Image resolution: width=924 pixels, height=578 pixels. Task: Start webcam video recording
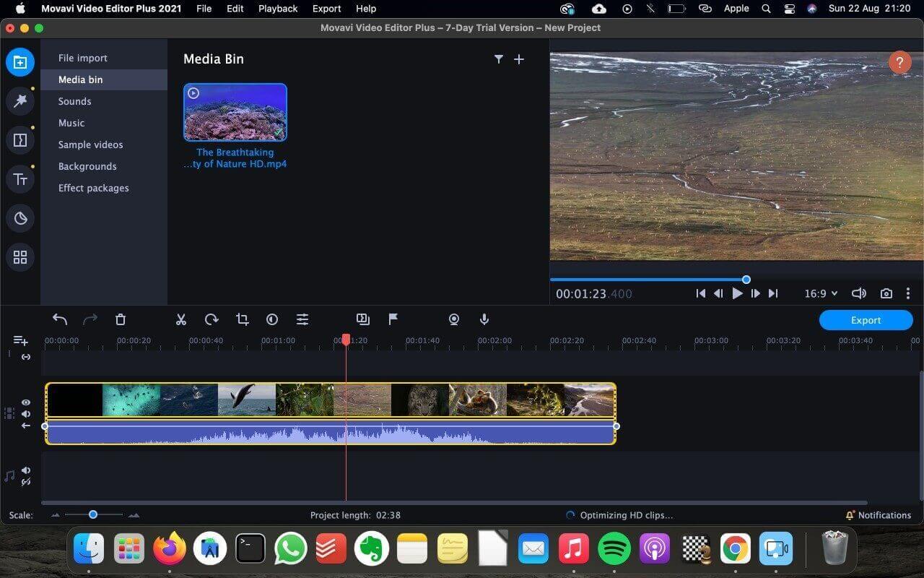pos(454,319)
